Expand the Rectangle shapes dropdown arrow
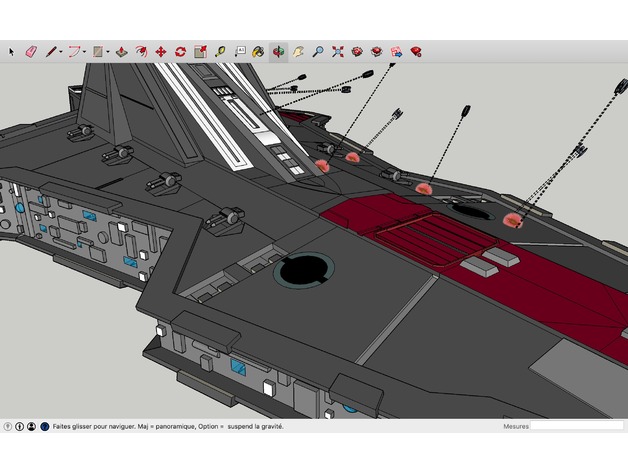The height and width of the screenshot is (472, 628). (108, 51)
